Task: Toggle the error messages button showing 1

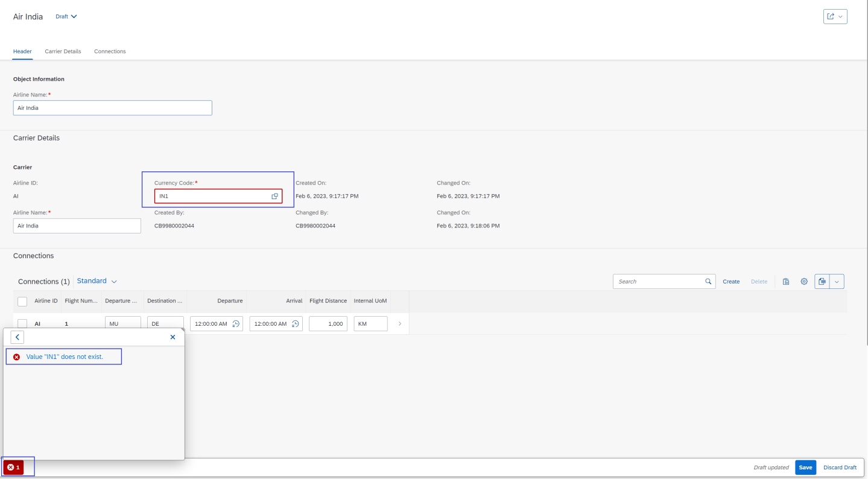Action: tap(13, 468)
